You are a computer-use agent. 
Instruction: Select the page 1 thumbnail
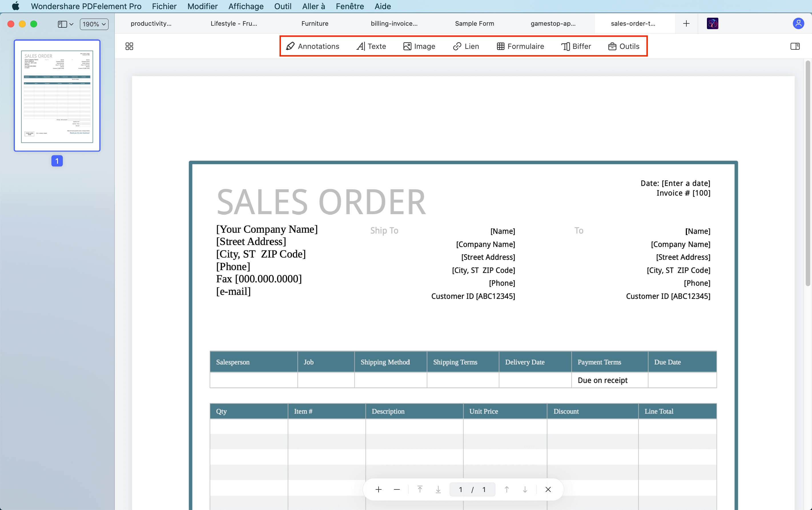(x=57, y=95)
